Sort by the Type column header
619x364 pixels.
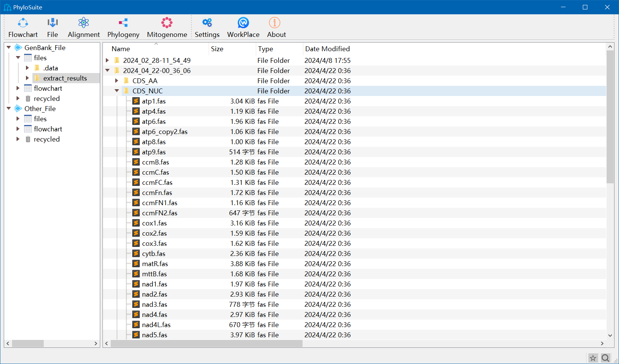click(x=280, y=49)
